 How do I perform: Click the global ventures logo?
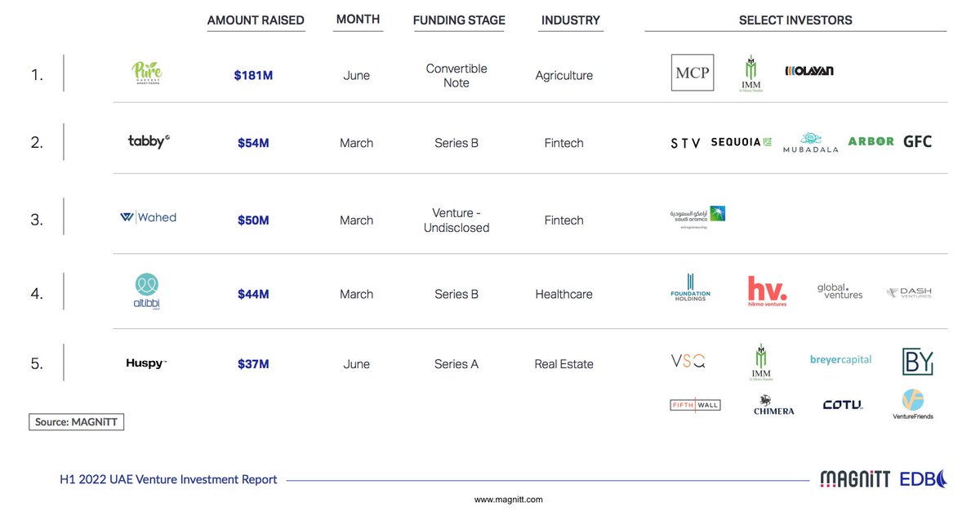[840, 291]
